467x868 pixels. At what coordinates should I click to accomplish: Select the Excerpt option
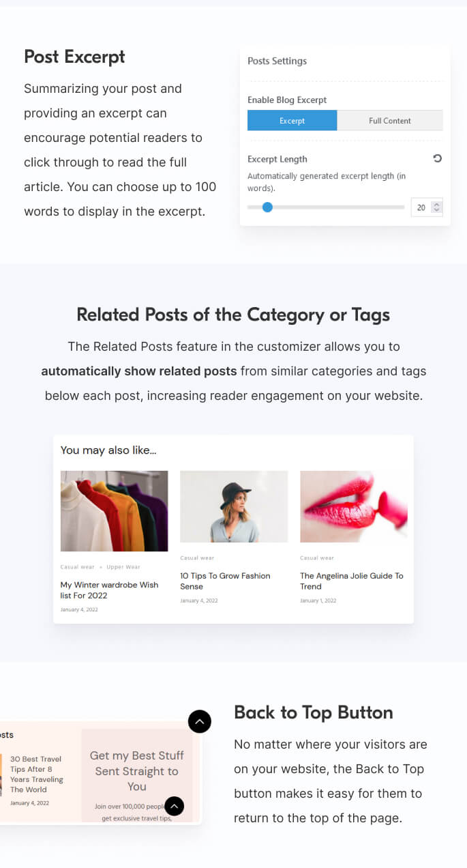point(292,121)
